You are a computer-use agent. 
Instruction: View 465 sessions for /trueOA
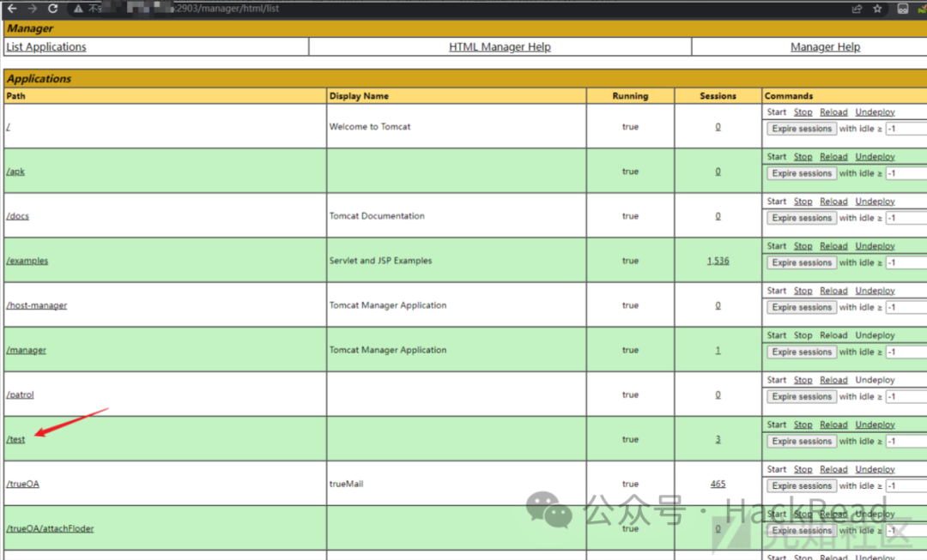(x=718, y=484)
